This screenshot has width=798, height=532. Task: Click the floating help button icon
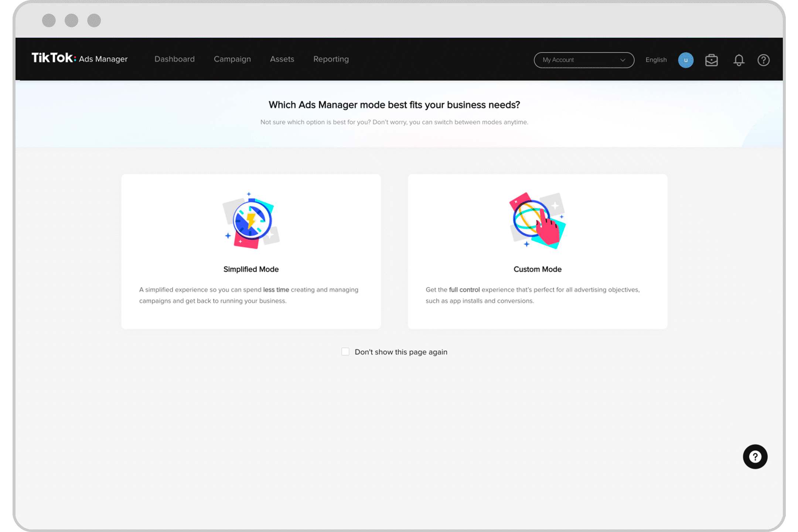tap(755, 457)
